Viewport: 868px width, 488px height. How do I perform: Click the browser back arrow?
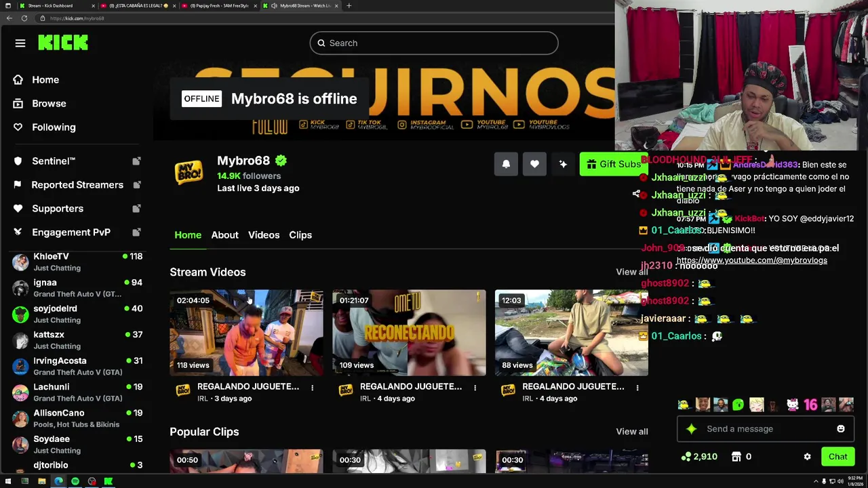[9, 18]
